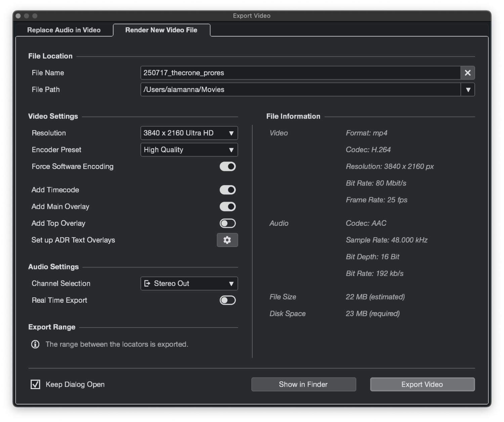
Task: Disable the Add Main Overlay toggle
Action: 227,207
